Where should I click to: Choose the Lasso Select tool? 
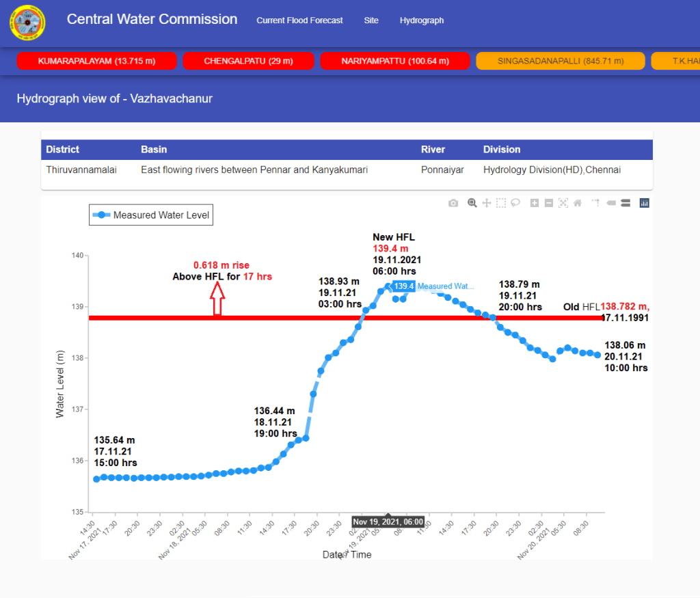[516, 203]
